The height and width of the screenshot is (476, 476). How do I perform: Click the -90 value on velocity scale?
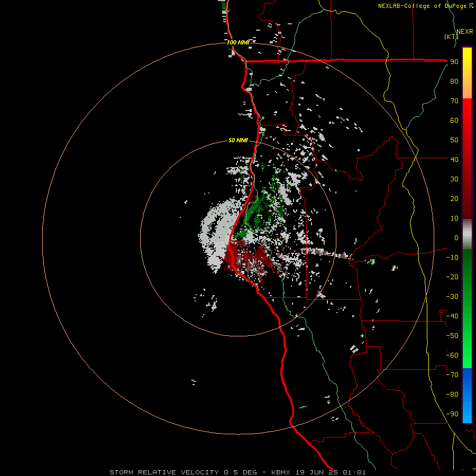[452, 414]
